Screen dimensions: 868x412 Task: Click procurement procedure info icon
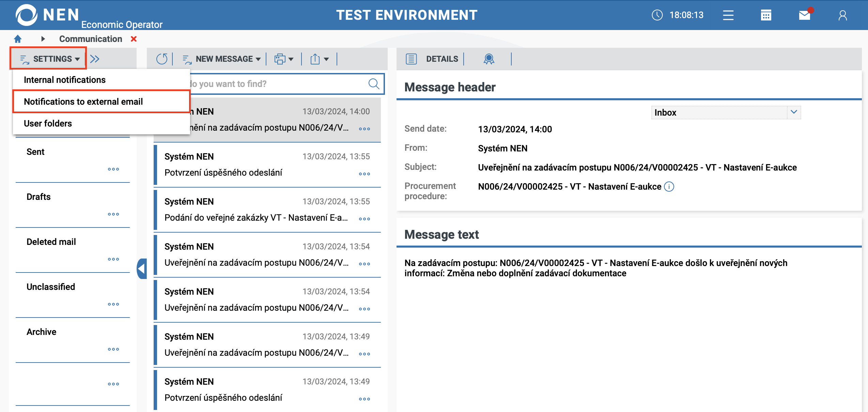click(x=669, y=187)
